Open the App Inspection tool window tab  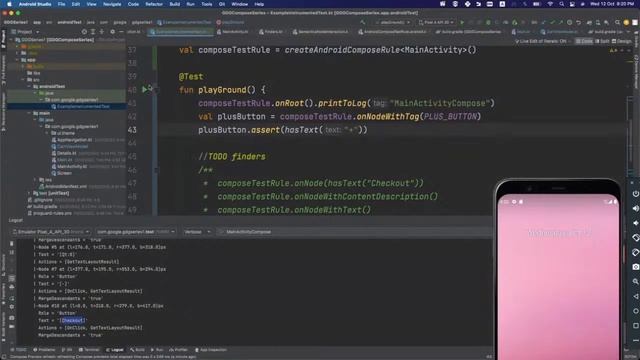pyautogui.click(x=211, y=350)
